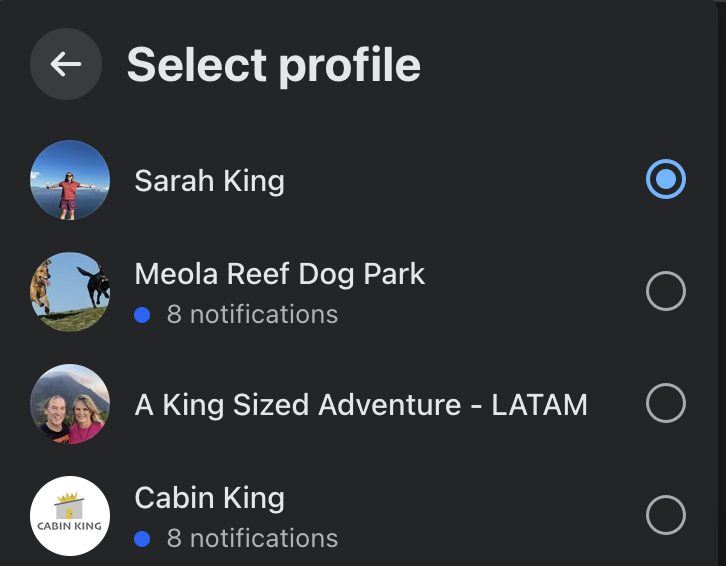This screenshot has height=566, width=726.
Task: Click the Select profile heading
Action: coord(273,66)
